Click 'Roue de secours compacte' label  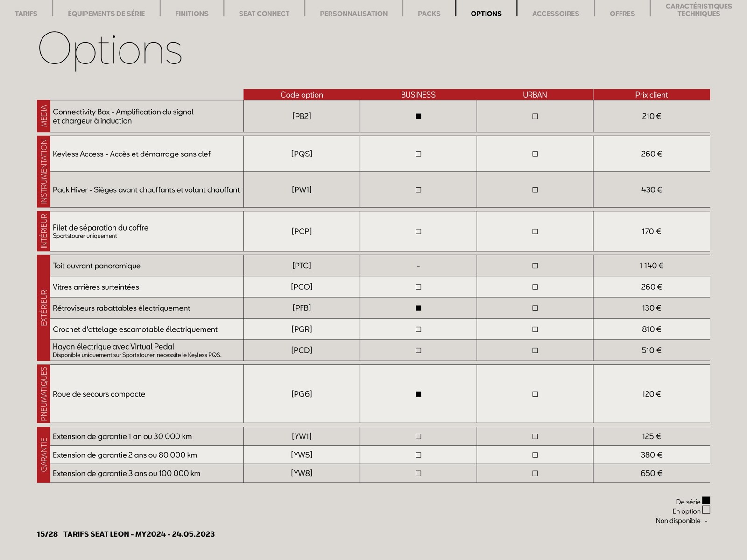click(x=99, y=394)
